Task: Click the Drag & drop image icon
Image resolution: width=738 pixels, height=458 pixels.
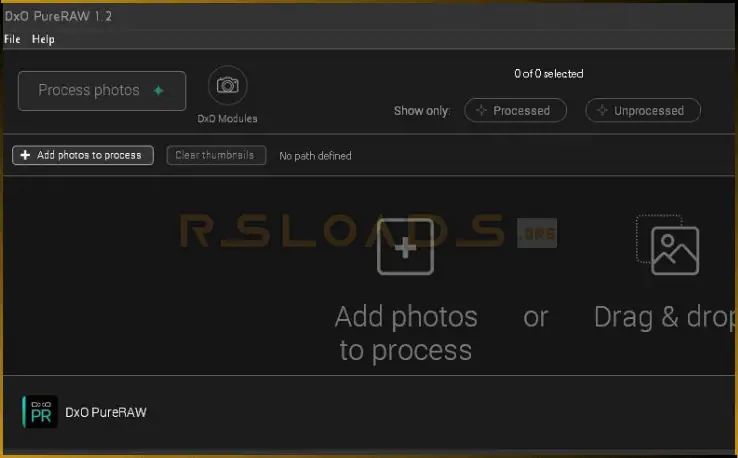Action: (x=667, y=244)
